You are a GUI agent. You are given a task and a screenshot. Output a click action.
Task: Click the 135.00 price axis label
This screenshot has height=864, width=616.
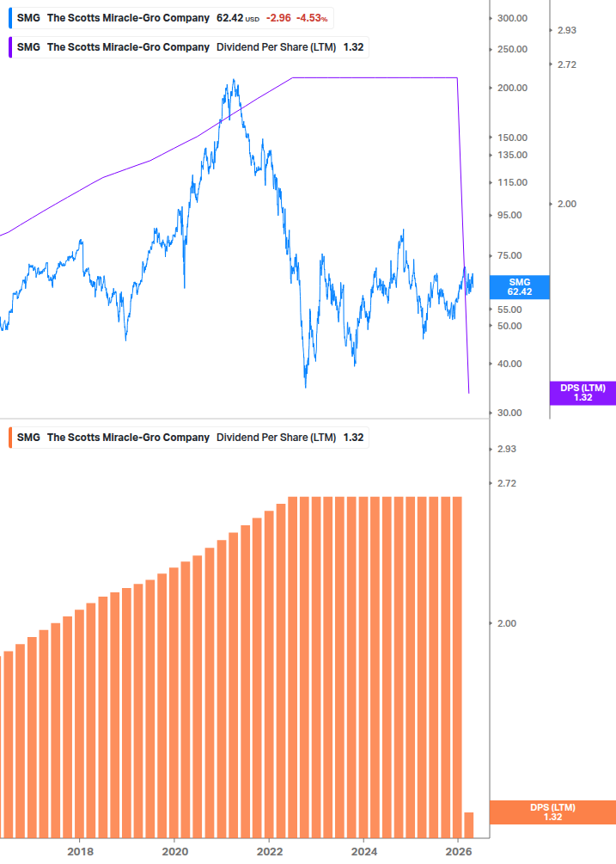[x=513, y=155]
